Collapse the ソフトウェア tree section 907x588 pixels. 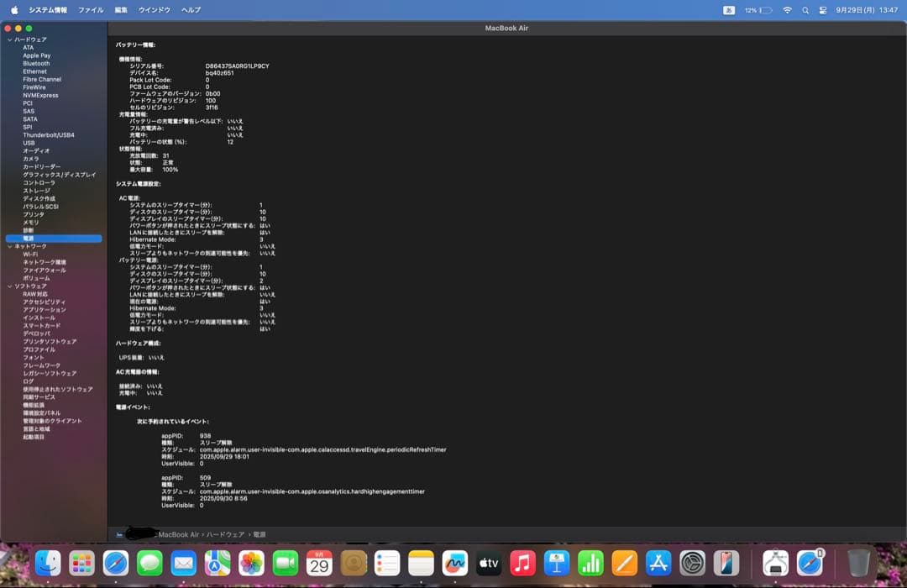click(x=10, y=286)
